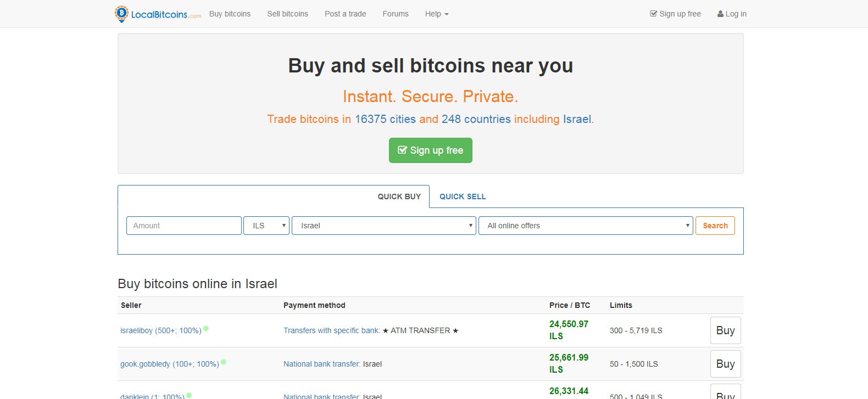This screenshot has width=868, height=399.
Task: Click the 25,661.99 ILS price
Action: point(569,363)
